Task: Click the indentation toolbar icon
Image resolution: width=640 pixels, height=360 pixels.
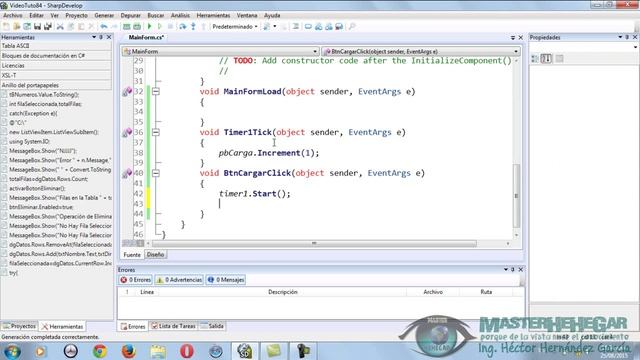Action: [x=296, y=27]
